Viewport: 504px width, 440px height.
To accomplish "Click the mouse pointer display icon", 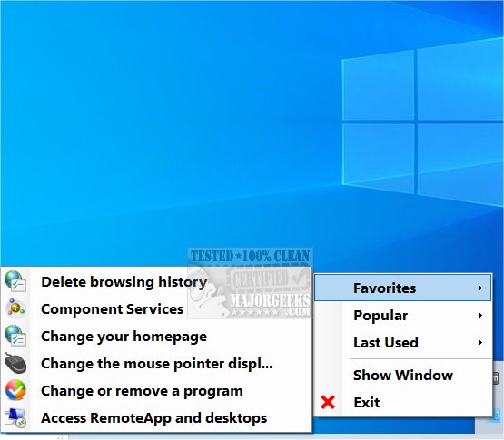I will click(x=15, y=363).
